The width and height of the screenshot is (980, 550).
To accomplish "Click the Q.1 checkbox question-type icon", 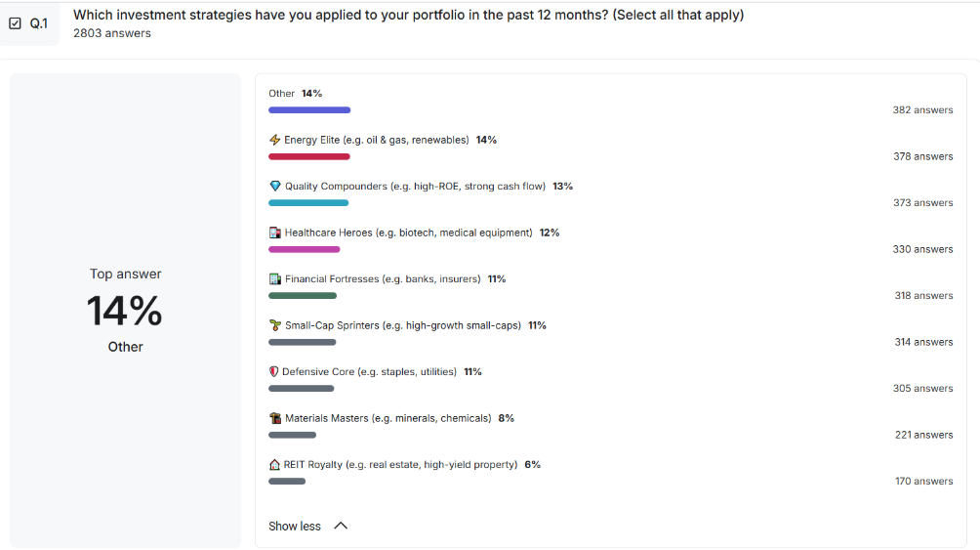I will [15, 23].
